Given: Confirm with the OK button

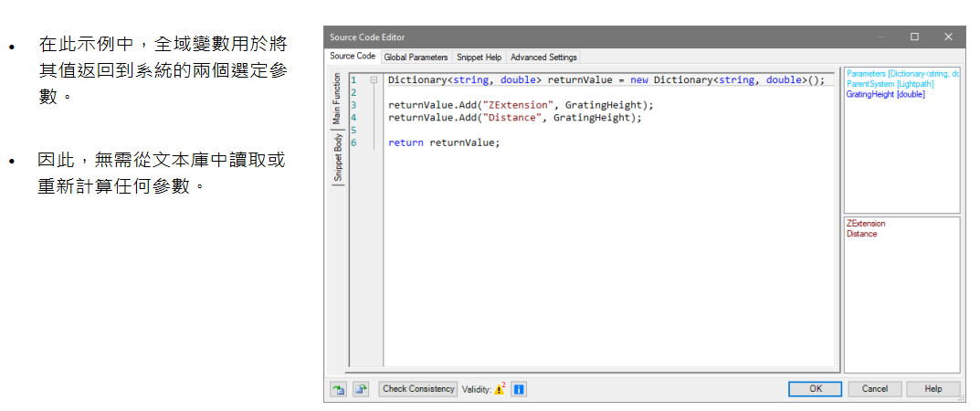Looking at the screenshot, I should pos(816,388).
